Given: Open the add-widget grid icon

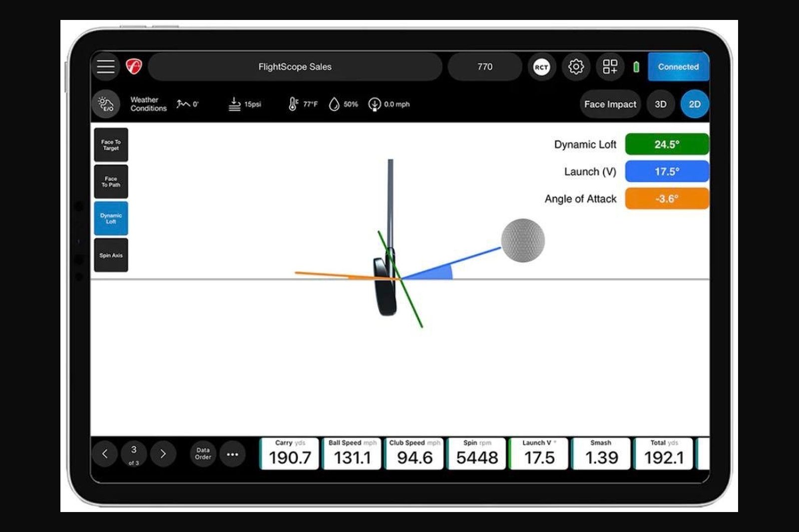Looking at the screenshot, I should [610, 67].
